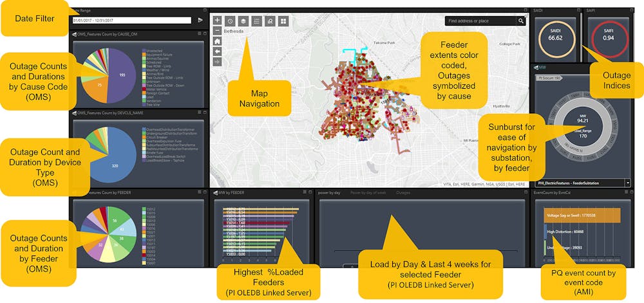Click the address search magnifier icon
644x303 pixels.
520,21
